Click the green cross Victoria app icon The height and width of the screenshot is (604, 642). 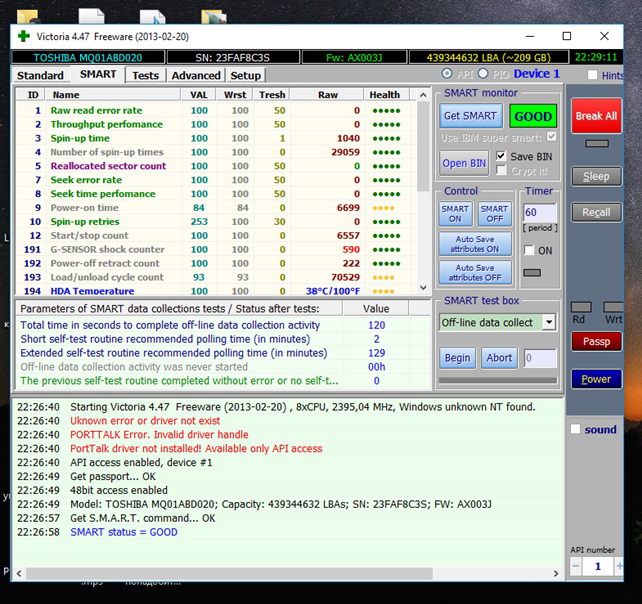(24, 36)
